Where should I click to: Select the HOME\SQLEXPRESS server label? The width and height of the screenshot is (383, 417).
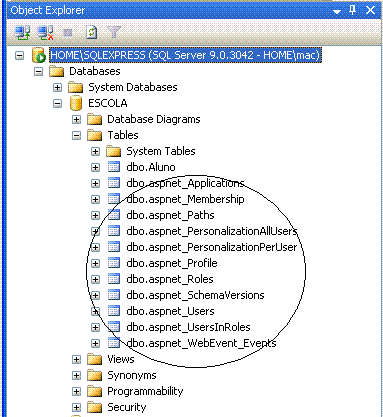coord(185,55)
